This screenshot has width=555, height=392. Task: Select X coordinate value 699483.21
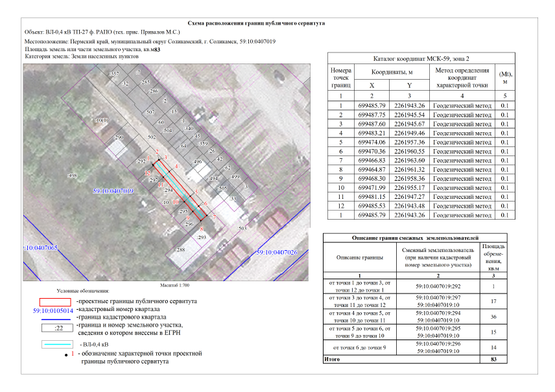372,133
